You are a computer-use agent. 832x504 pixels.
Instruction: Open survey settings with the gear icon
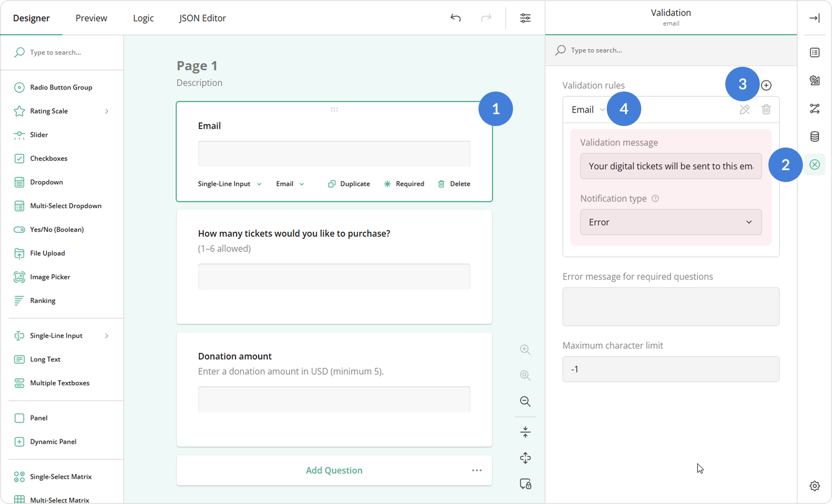(814, 486)
